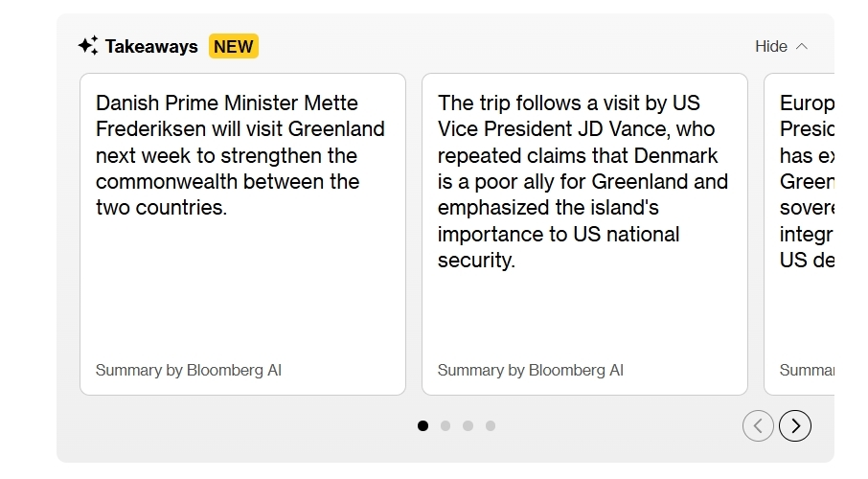Click the Hide button
This screenshot has height=479, width=868.
(771, 46)
